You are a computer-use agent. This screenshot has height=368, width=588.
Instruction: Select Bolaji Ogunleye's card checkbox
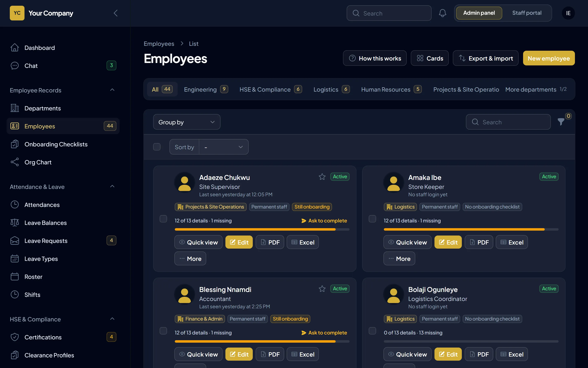click(x=372, y=331)
